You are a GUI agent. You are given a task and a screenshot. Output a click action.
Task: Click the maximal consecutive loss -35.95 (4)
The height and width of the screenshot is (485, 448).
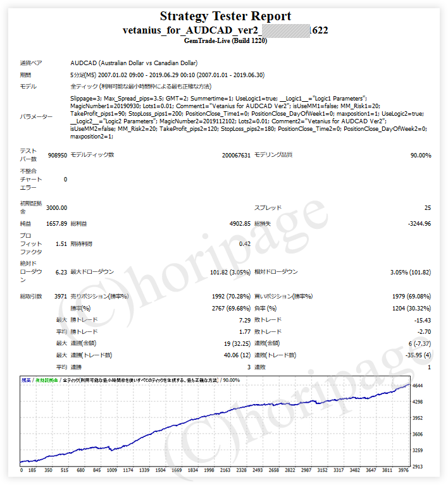coord(418,355)
